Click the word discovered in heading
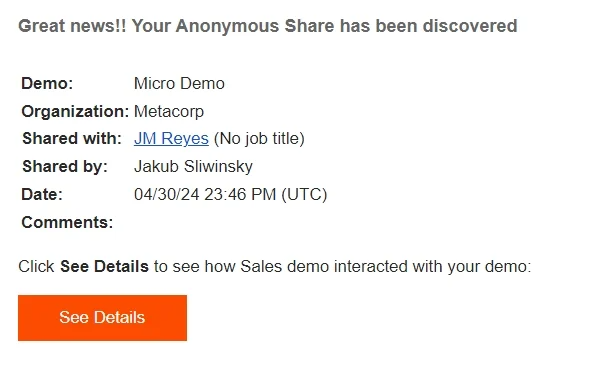Image resolution: width=591 pixels, height=367 pixels. pyautogui.click(x=470, y=26)
